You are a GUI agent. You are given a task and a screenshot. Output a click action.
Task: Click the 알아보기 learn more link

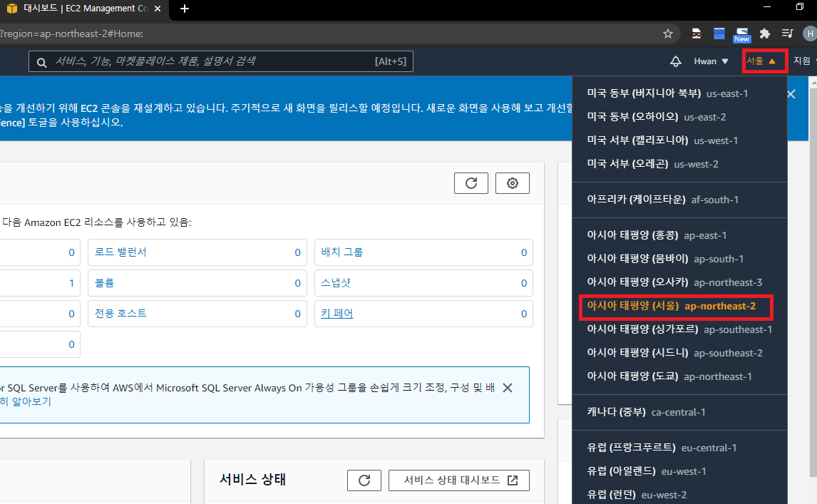[x=26, y=401]
